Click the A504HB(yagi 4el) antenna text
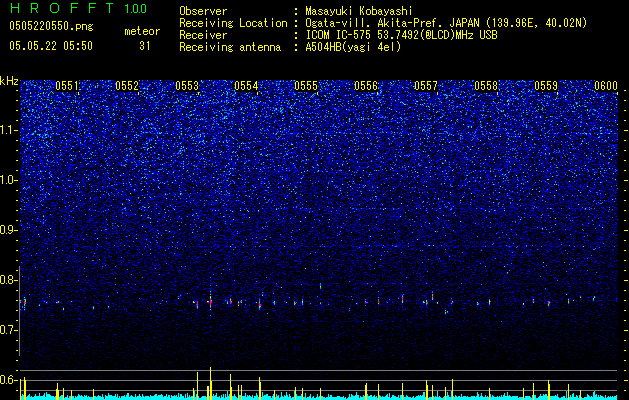Screen dimensions: 629x400 pos(353,47)
